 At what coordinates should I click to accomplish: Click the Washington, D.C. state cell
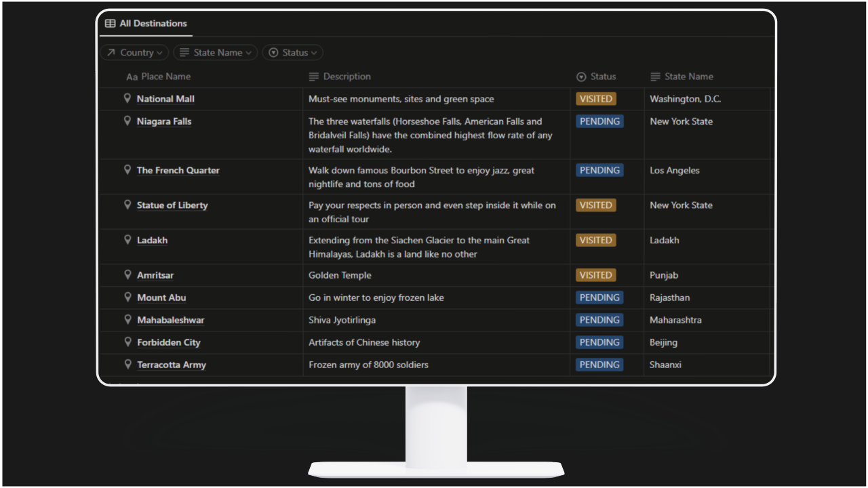[x=708, y=99]
